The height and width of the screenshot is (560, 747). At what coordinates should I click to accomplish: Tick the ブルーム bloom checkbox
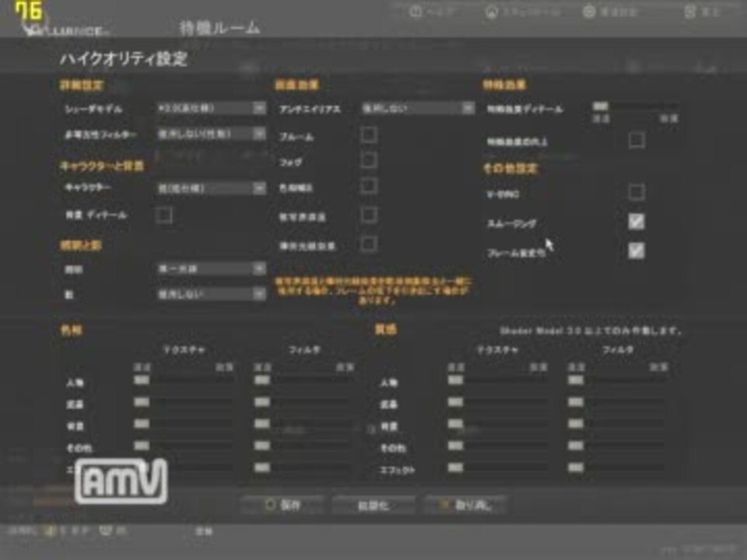[x=369, y=135]
